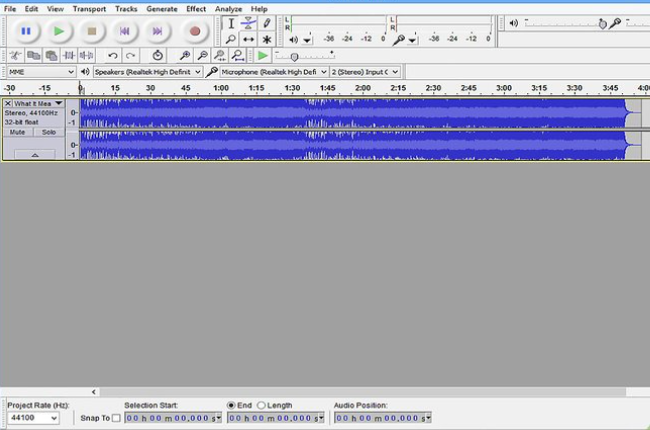The image size is (650, 430).
Task: Select the Length radio button
Action: pos(262,405)
